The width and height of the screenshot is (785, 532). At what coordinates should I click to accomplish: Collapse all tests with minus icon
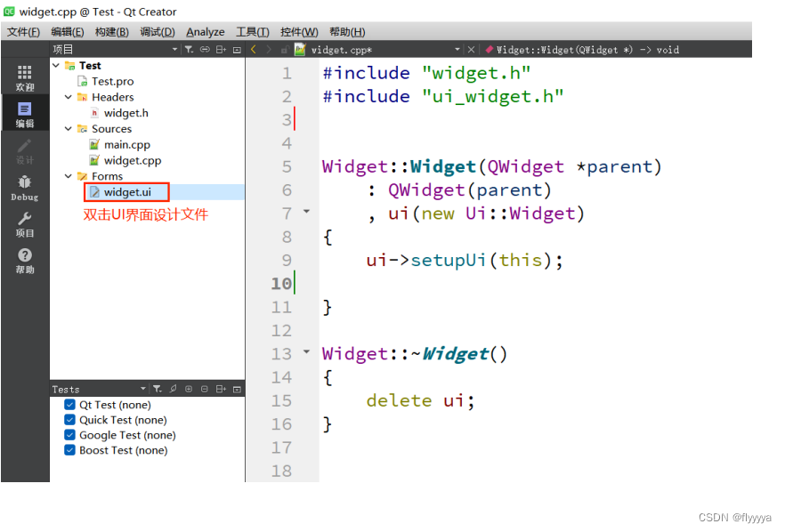205,389
